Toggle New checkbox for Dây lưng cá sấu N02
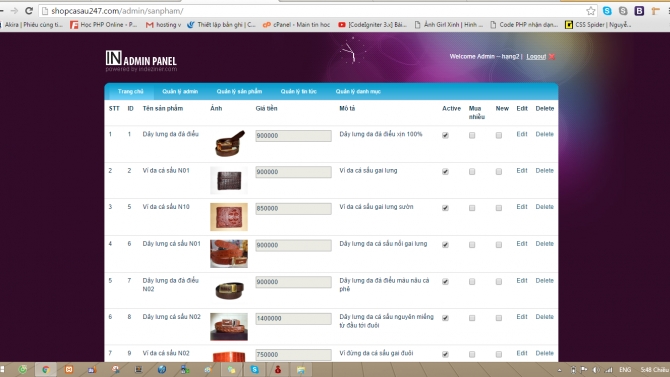This screenshot has width=670, height=377. pos(499,318)
